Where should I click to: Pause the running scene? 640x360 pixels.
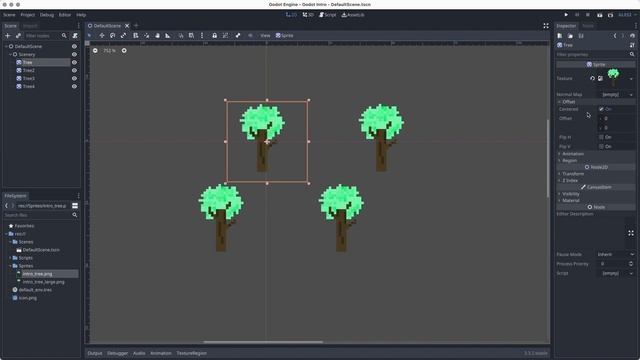tap(577, 15)
